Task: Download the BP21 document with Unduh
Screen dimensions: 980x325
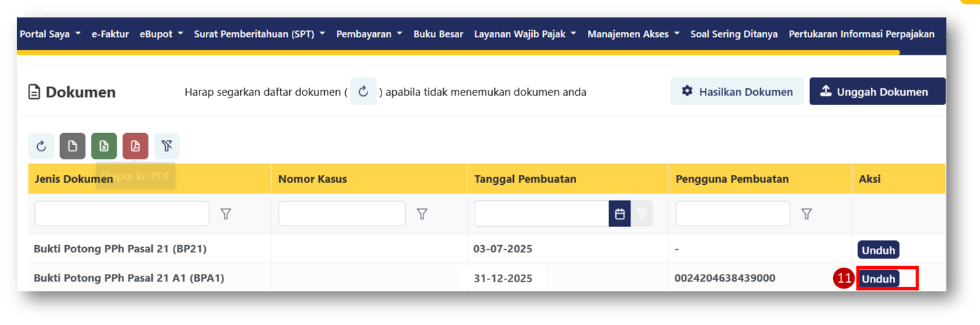Action: point(878,249)
